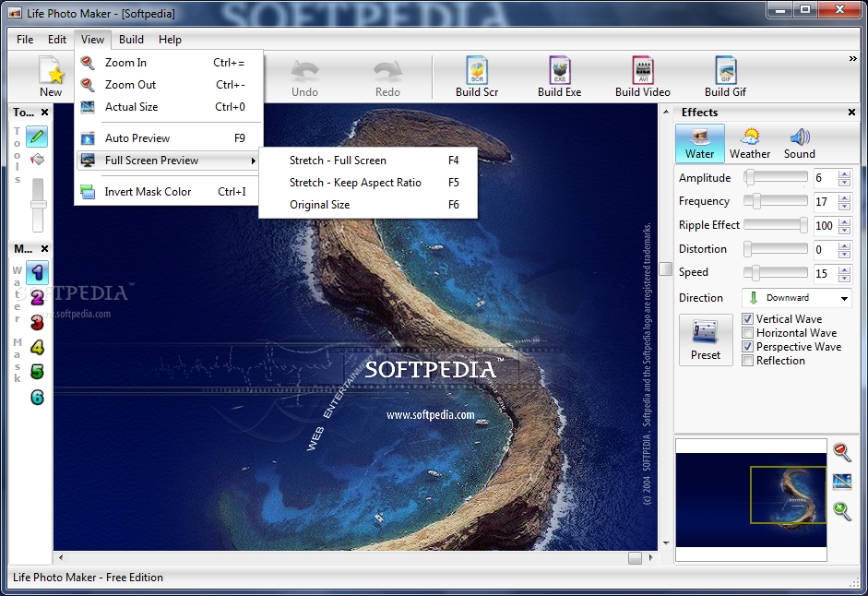Click the canvas vertical scrollbar down arrow
Screen dimensions: 868x596
coord(666,543)
